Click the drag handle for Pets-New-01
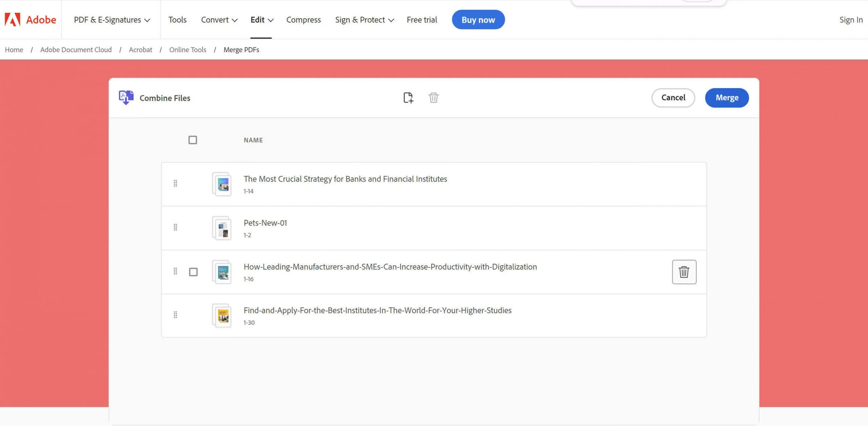Viewport: 868px width, 426px height. point(175,227)
